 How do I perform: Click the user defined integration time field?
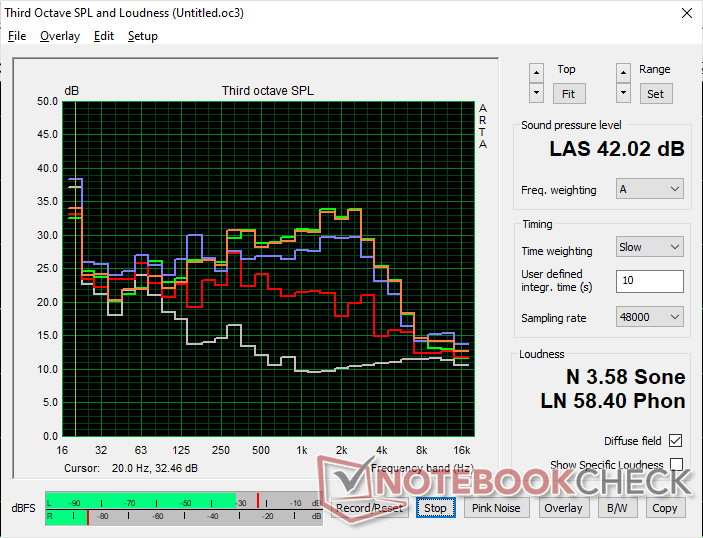coord(649,281)
